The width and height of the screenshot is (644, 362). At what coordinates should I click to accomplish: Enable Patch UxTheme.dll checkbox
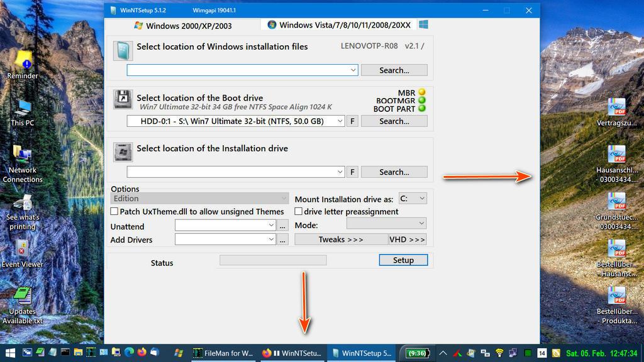(x=114, y=212)
